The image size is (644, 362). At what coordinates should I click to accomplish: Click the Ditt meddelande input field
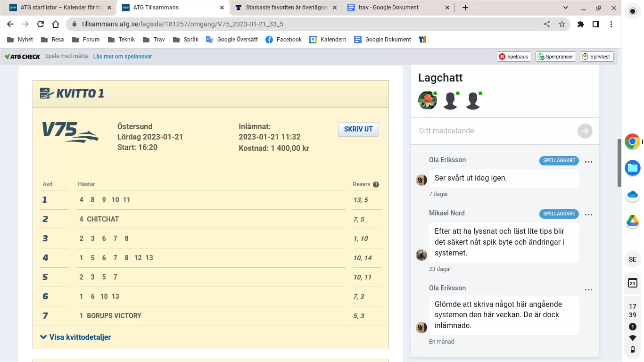click(x=495, y=131)
